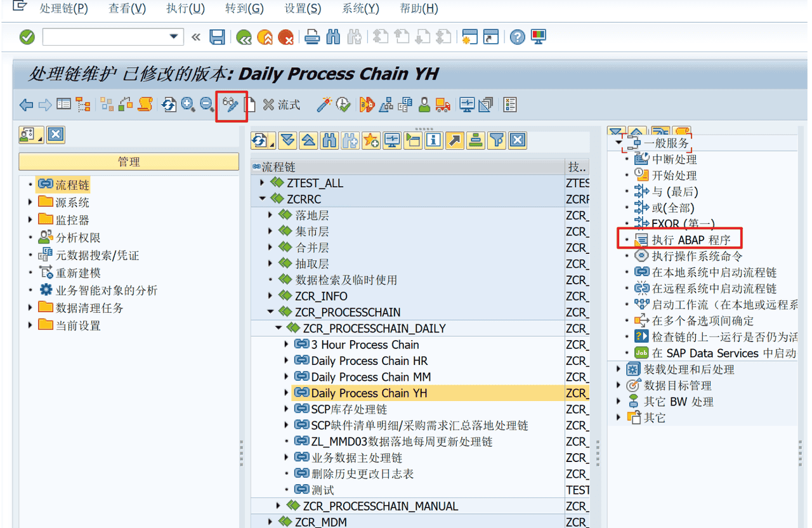Open the command field dropdown arrow
The width and height of the screenshot is (812, 528).
point(174,37)
